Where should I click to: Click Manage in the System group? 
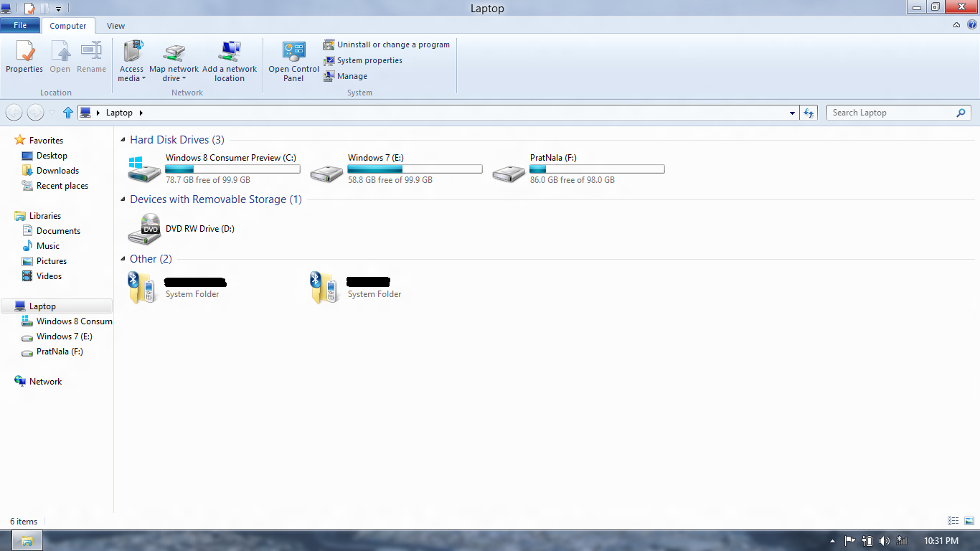tap(345, 76)
